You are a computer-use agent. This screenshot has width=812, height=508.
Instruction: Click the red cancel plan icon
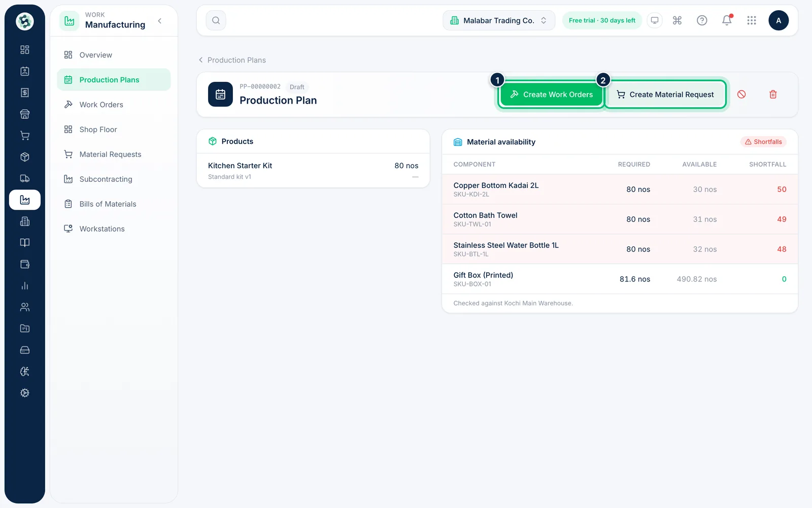coord(741,94)
